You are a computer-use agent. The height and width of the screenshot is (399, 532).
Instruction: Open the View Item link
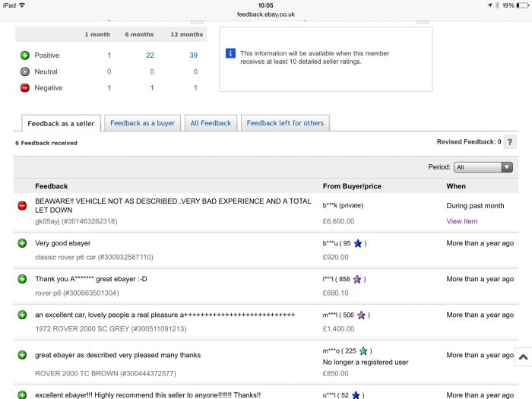pyautogui.click(x=462, y=221)
